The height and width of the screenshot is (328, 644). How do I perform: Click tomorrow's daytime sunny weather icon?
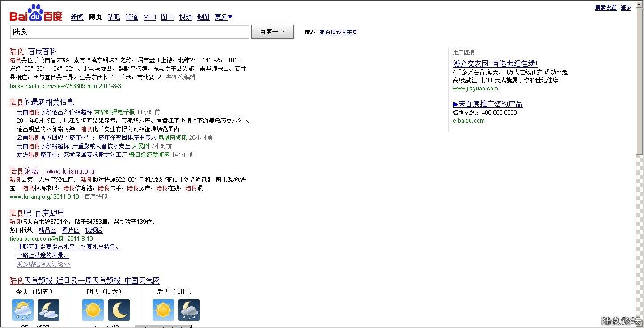[x=93, y=310]
